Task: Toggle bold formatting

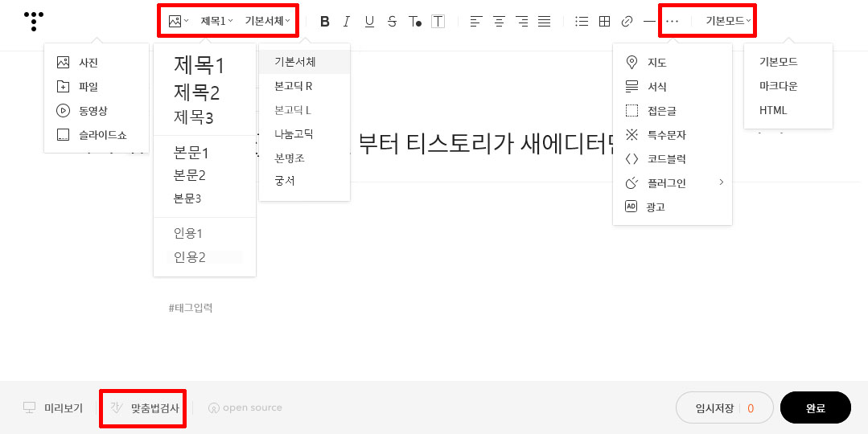Action: pyautogui.click(x=325, y=22)
